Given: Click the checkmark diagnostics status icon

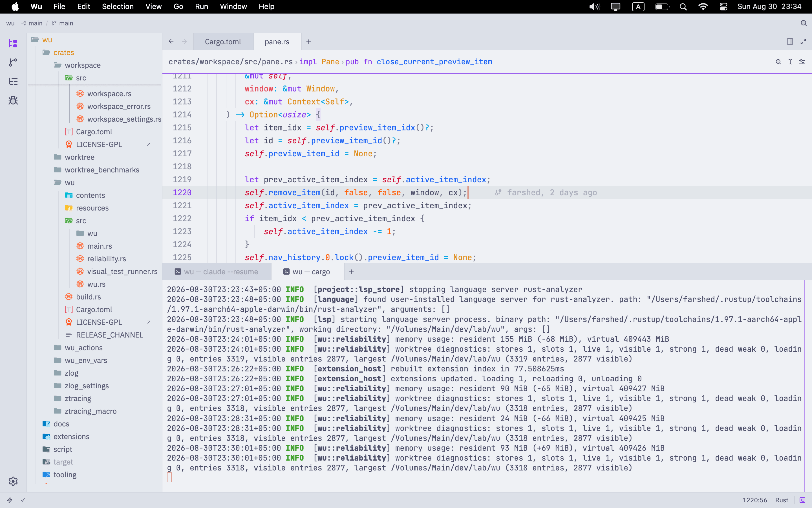Looking at the screenshot, I should 23,500.
